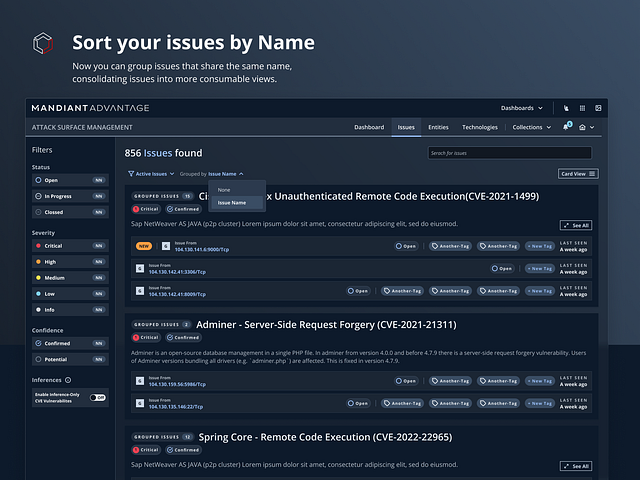Enable Inference Only CVE Vulnerabilities switch

click(x=98, y=398)
